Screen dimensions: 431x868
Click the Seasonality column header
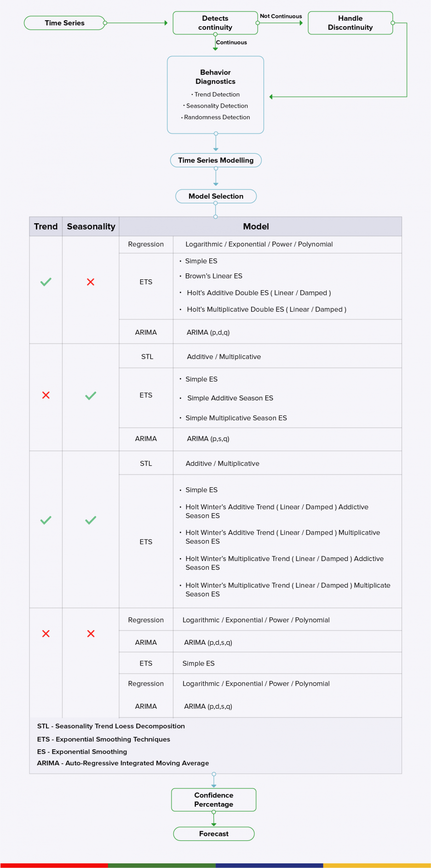91,226
